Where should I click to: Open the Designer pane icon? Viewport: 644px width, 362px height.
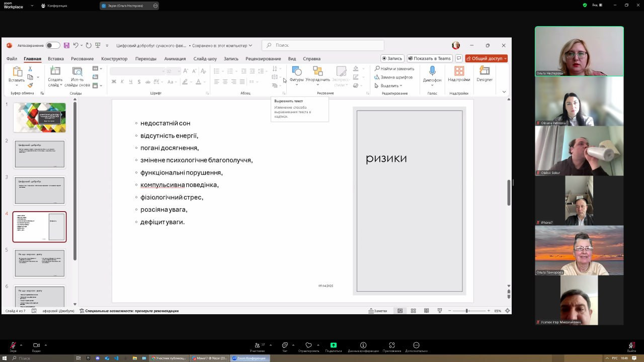tap(485, 71)
